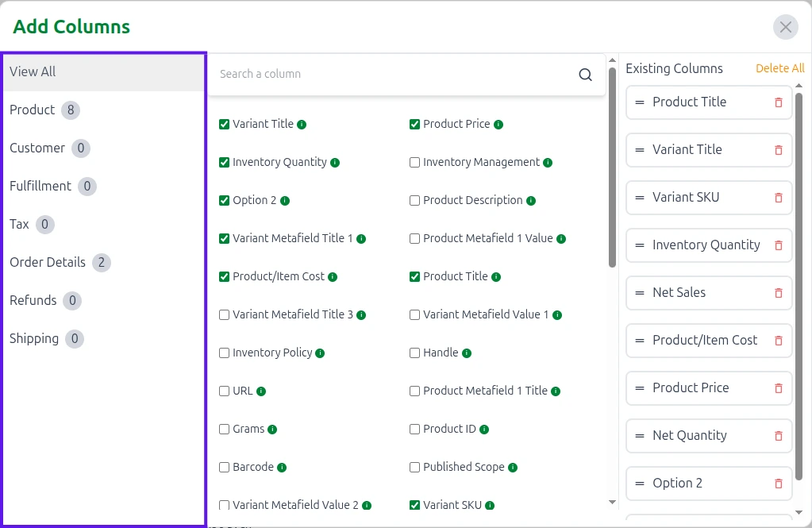Delete the Variant SKU existing column
The image size is (812, 528).
[x=778, y=198]
